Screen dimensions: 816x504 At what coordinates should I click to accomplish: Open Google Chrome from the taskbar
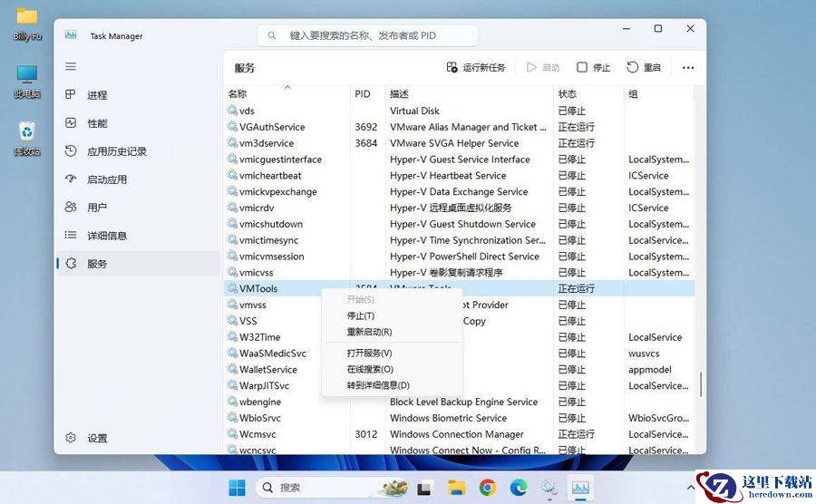[487, 488]
